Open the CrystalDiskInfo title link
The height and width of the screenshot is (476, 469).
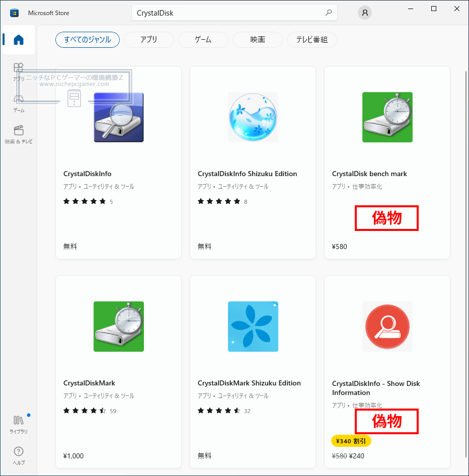pyautogui.click(x=88, y=174)
